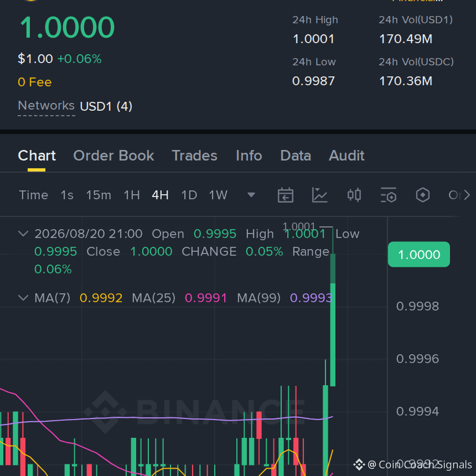The width and height of the screenshot is (476, 476).
Task: Select the 15m interval
Action: pyautogui.click(x=99, y=195)
